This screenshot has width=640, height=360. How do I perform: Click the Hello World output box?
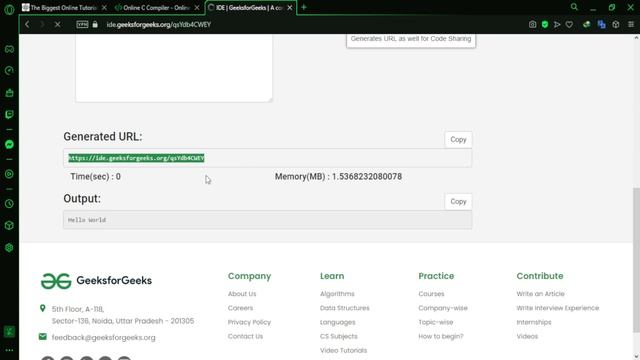[x=267, y=220]
